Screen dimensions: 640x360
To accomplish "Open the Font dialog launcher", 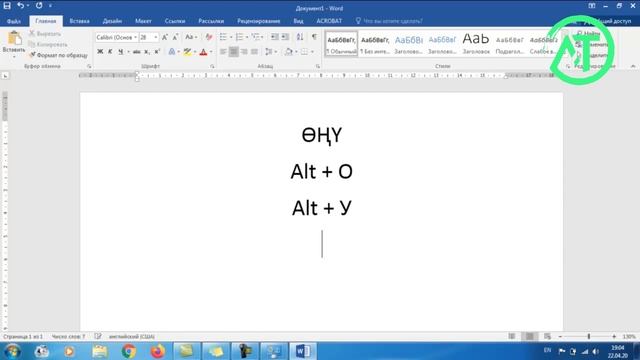I will point(212,66).
